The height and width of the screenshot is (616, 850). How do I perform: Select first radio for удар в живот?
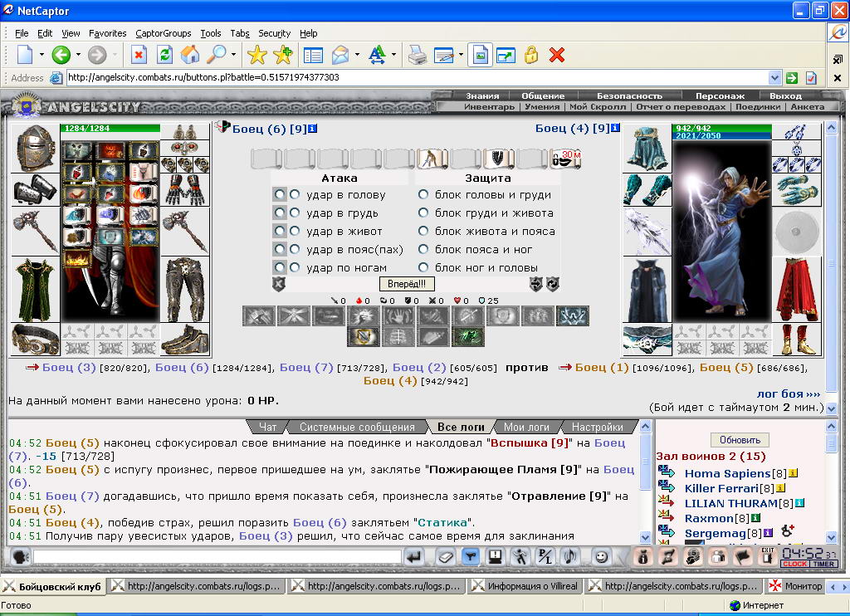pyautogui.click(x=279, y=231)
